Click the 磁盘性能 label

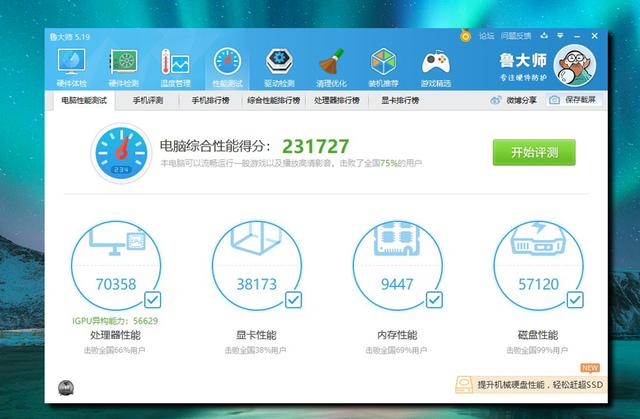[538, 335]
